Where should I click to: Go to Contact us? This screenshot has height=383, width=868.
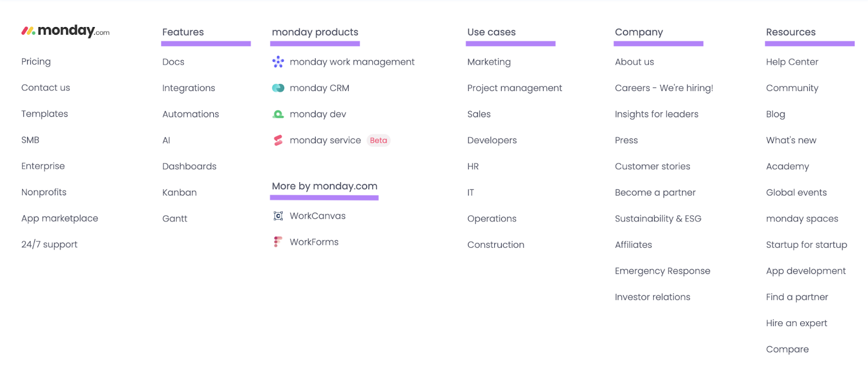point(45,87)
